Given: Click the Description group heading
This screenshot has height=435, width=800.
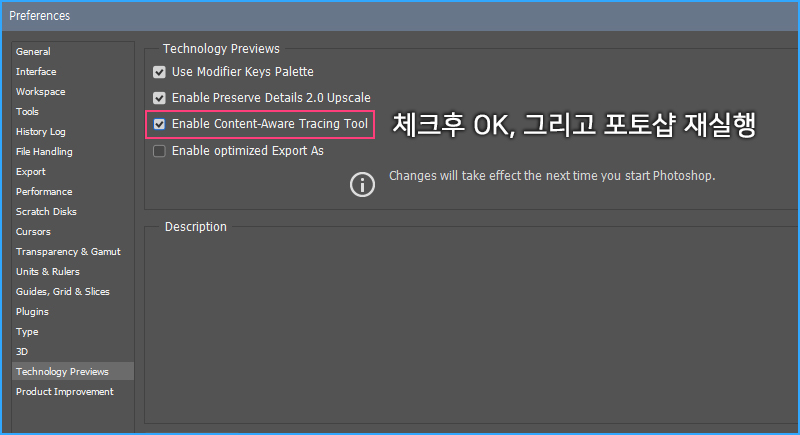Looking at the screenshot, I should point(195,226).
